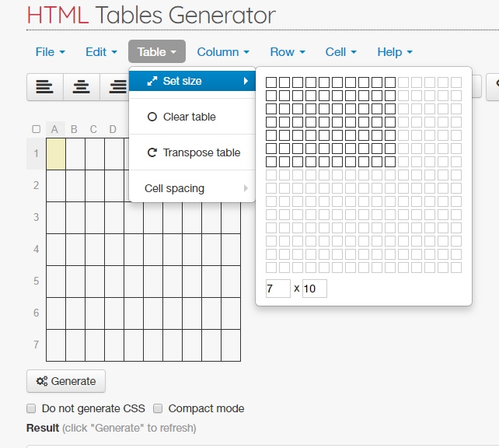Select row header 6
Screen dimensions: 499x448
tap(37, 313)
